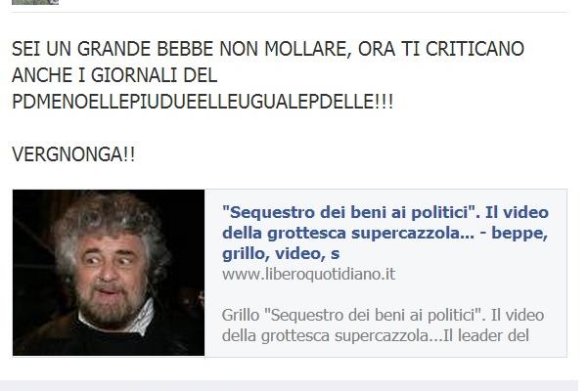Click "grillo, video, s" headline line
Screen dimensions: 588x391
coord(281,253)
